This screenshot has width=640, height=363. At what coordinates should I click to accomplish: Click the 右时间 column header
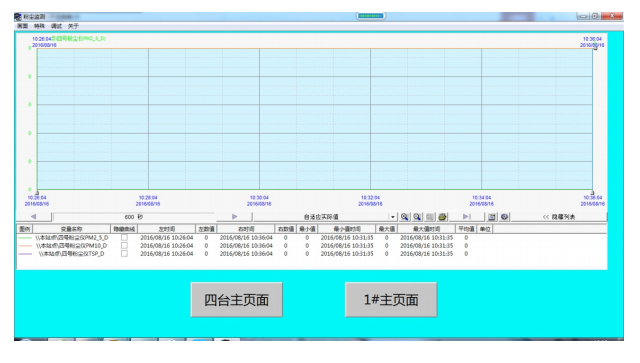click(246, 229)
